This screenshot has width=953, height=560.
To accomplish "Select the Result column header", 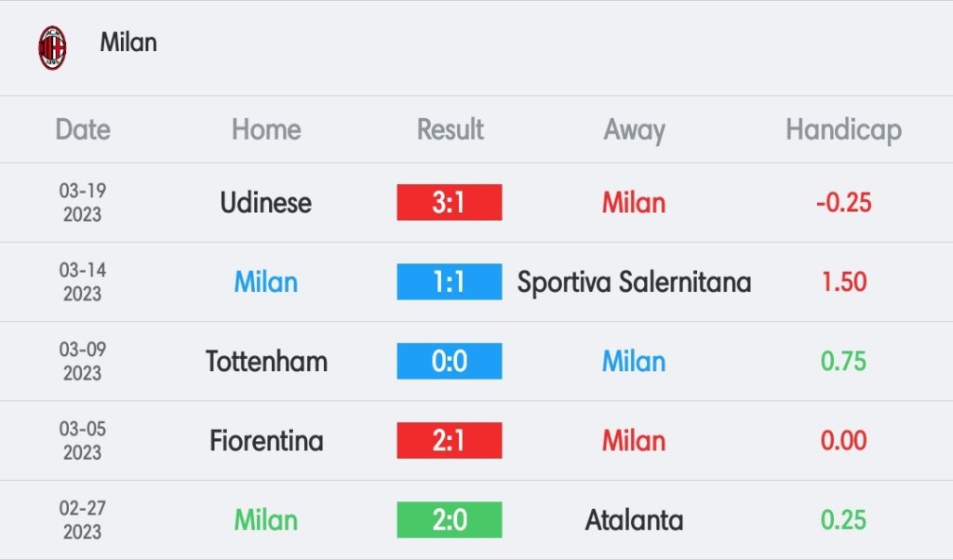I will tap(450, 129).
